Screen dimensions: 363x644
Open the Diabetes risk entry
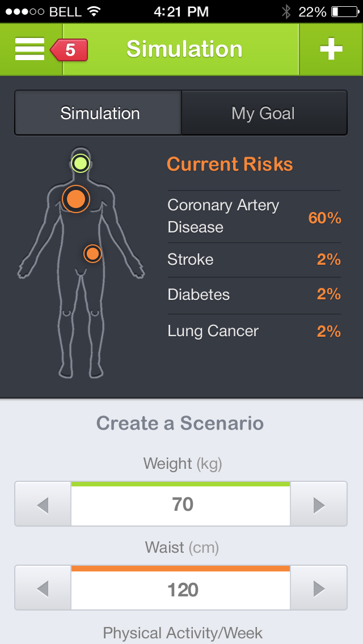pyautogui.click(x=254, y=295)
